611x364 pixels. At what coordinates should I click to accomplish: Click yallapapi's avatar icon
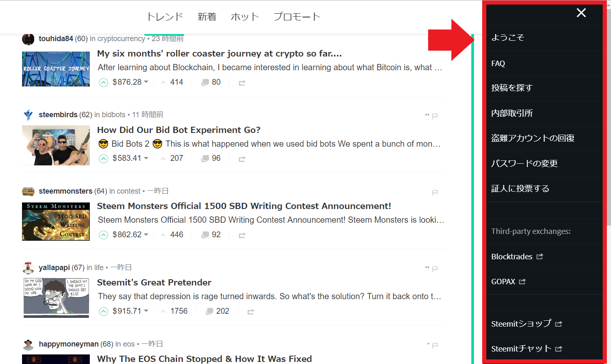point(28,268)
